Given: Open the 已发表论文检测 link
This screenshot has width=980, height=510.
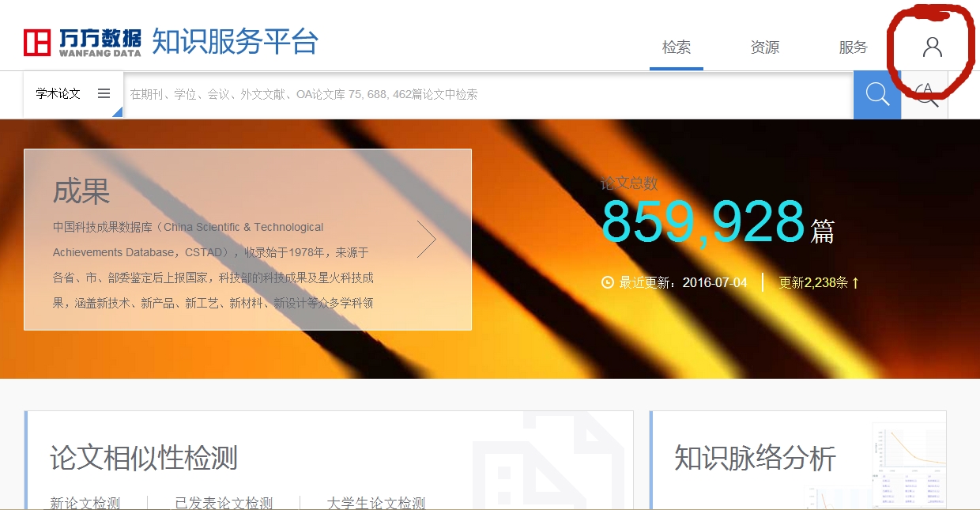Looking at the screenshot, I should point(224,503).
